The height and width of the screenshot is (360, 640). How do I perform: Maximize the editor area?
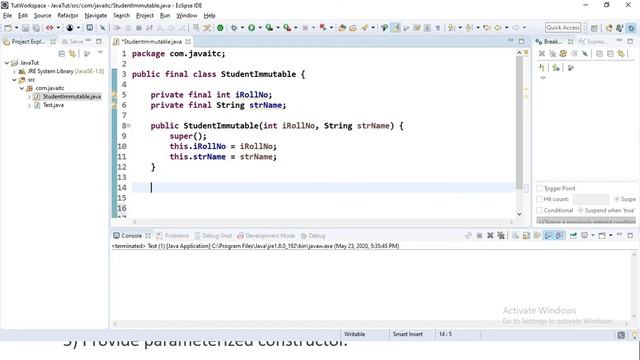(x=521, y=41)
